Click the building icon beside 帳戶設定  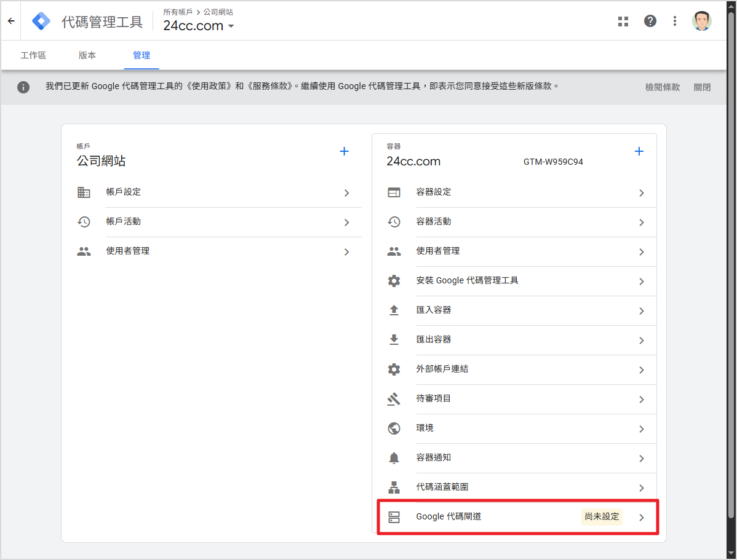84,192
